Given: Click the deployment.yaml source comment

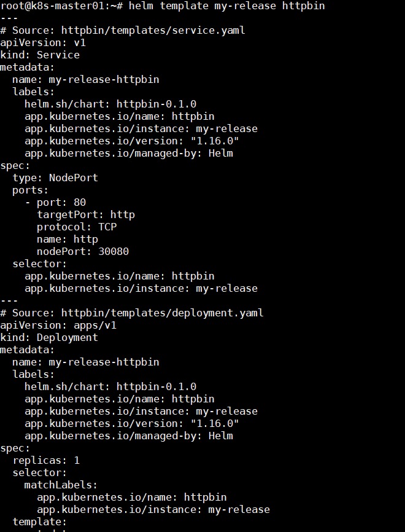Looking at the screenshot, I should pyautogui.click(x=132, y=313).
